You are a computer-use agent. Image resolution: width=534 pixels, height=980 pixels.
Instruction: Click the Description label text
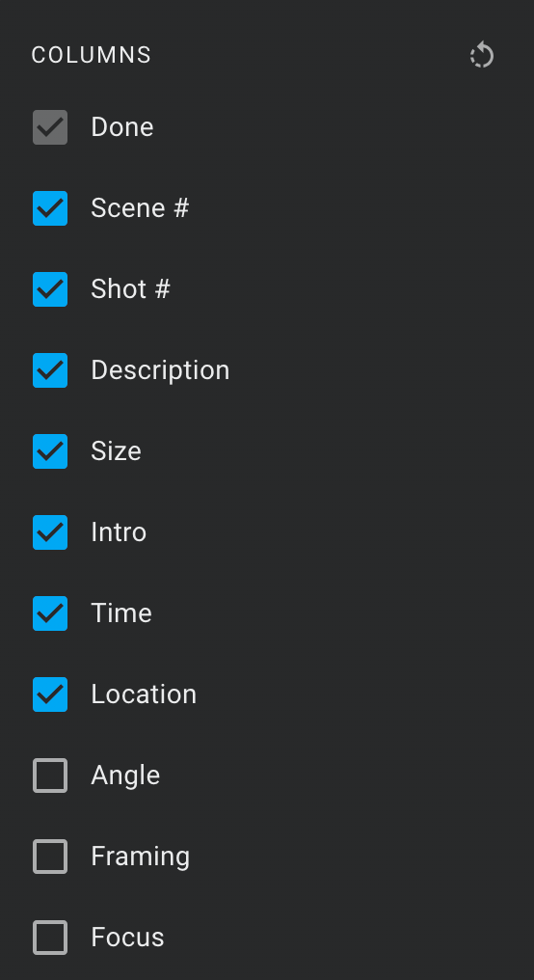(161, 370)
